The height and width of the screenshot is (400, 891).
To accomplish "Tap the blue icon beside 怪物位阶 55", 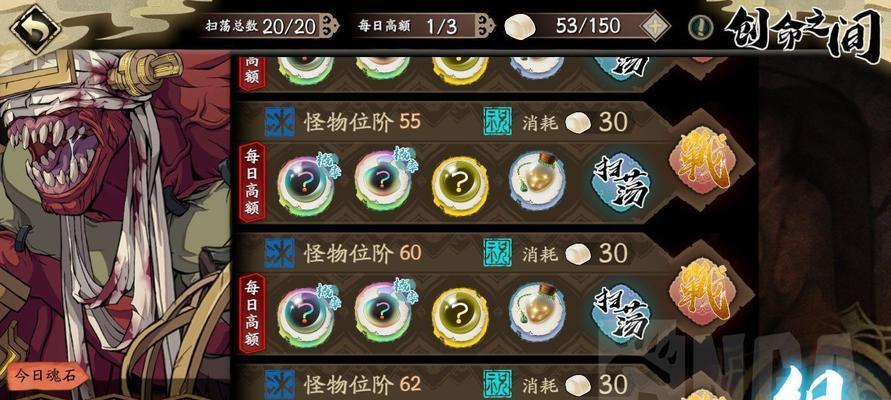I will tap(280, 122).
